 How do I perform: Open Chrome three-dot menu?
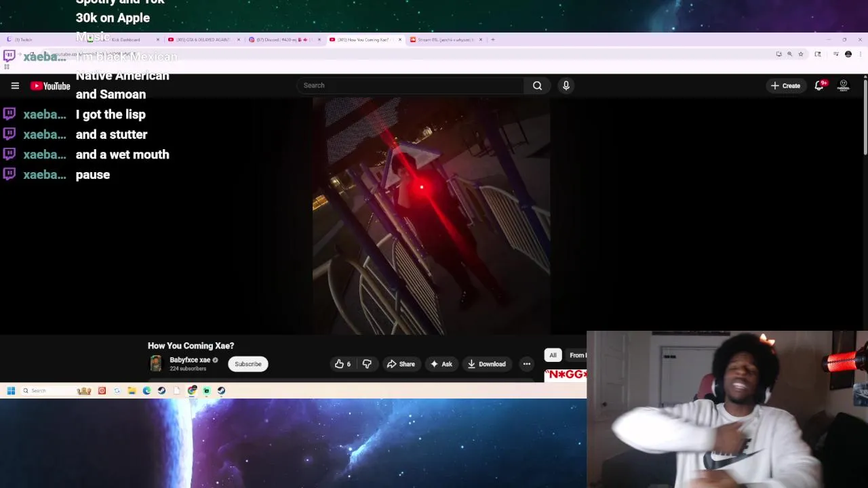tap(861, 54)
